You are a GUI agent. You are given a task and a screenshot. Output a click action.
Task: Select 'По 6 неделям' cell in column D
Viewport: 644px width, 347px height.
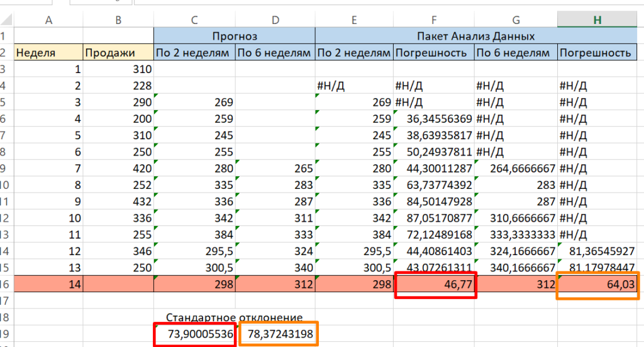(x=275, y=52)
